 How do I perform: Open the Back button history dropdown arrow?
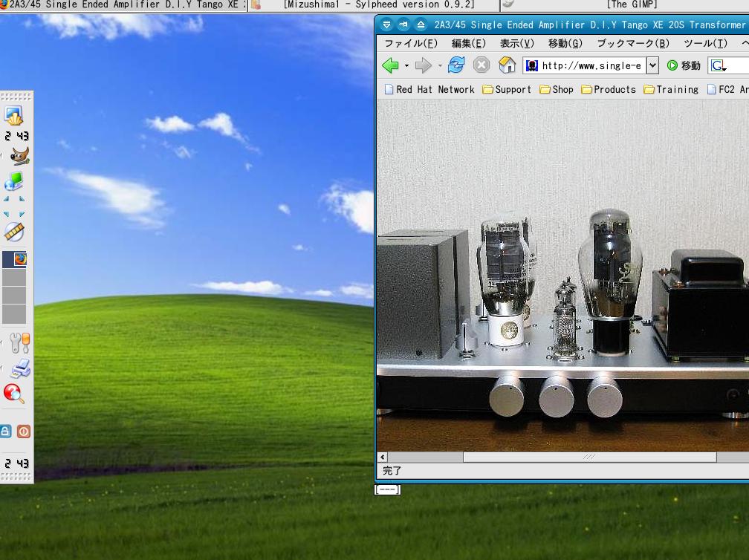tap(405, 66)
